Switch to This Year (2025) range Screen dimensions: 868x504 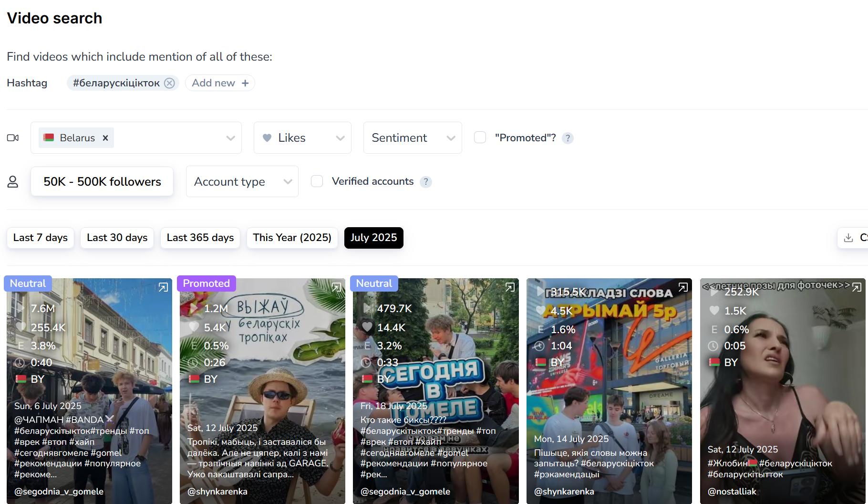pyautogui.click(x=292, y=238)
